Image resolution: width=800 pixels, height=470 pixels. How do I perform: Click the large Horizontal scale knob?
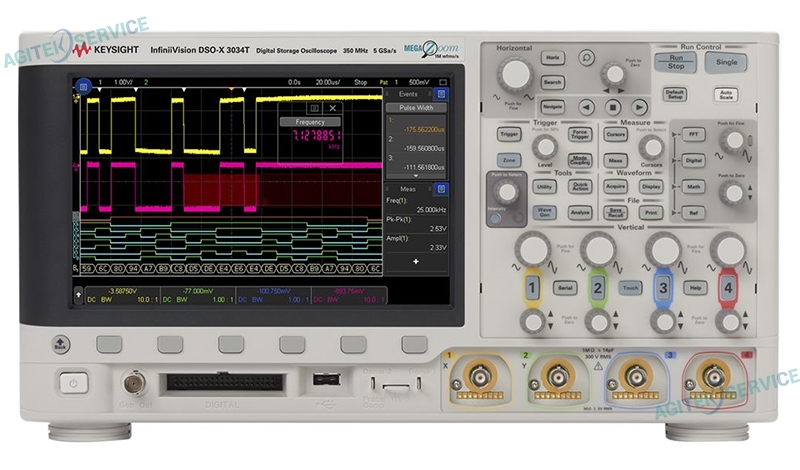click(514, 74)
